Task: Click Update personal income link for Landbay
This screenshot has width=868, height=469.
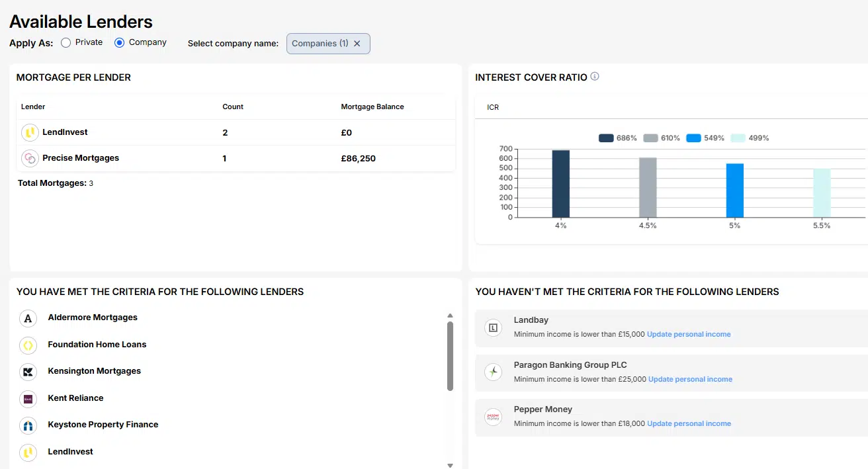Action: click(689, 335)
